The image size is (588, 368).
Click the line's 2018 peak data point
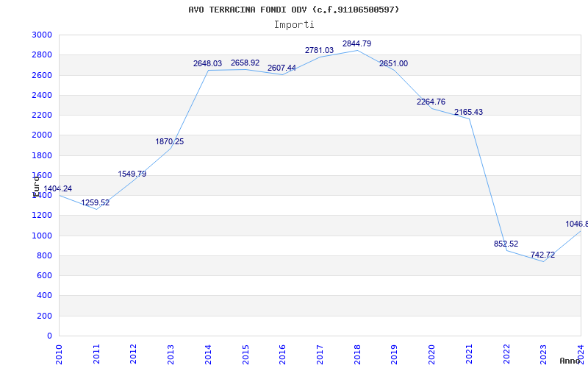357,50
